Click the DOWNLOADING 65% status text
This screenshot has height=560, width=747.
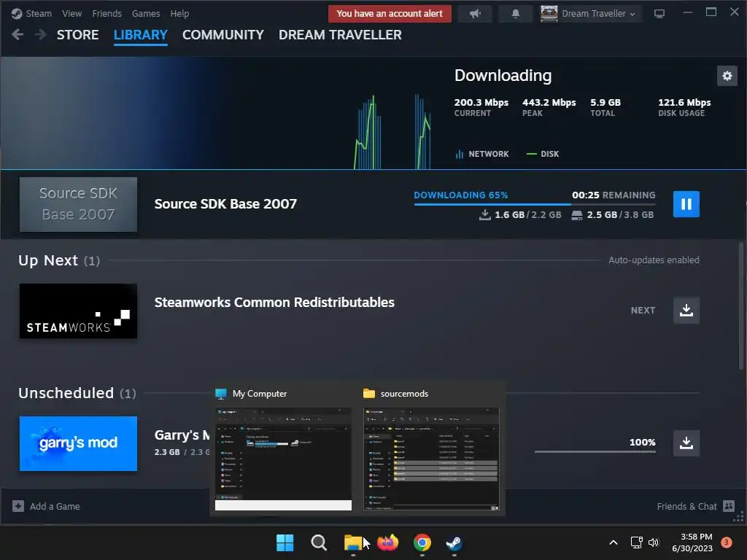[461, 195]
